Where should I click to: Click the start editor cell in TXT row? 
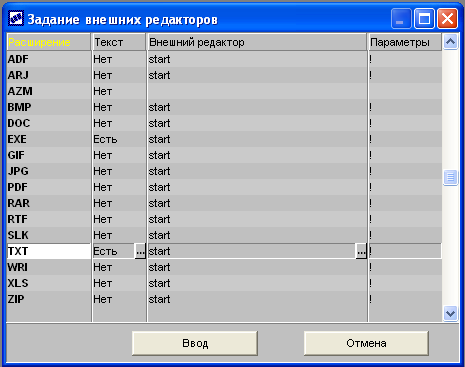[252, 251]
